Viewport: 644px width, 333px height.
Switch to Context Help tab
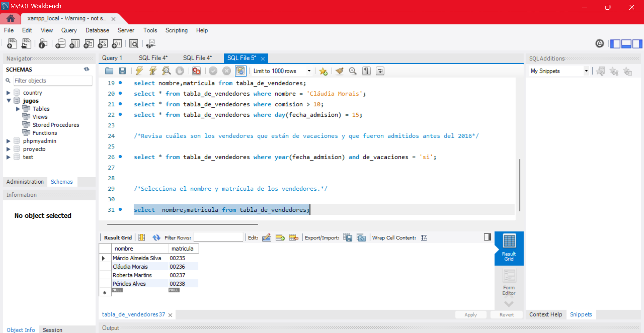tap(546, 315)
